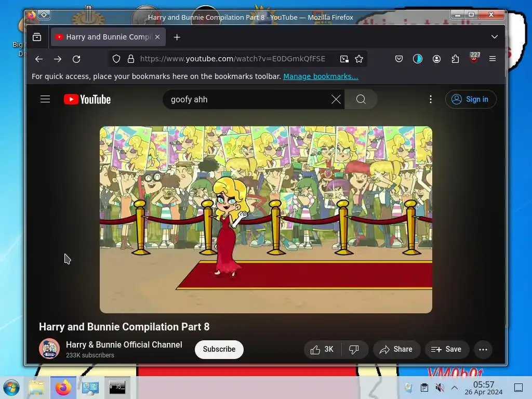Open Firefox application hamburger menu

493,59
